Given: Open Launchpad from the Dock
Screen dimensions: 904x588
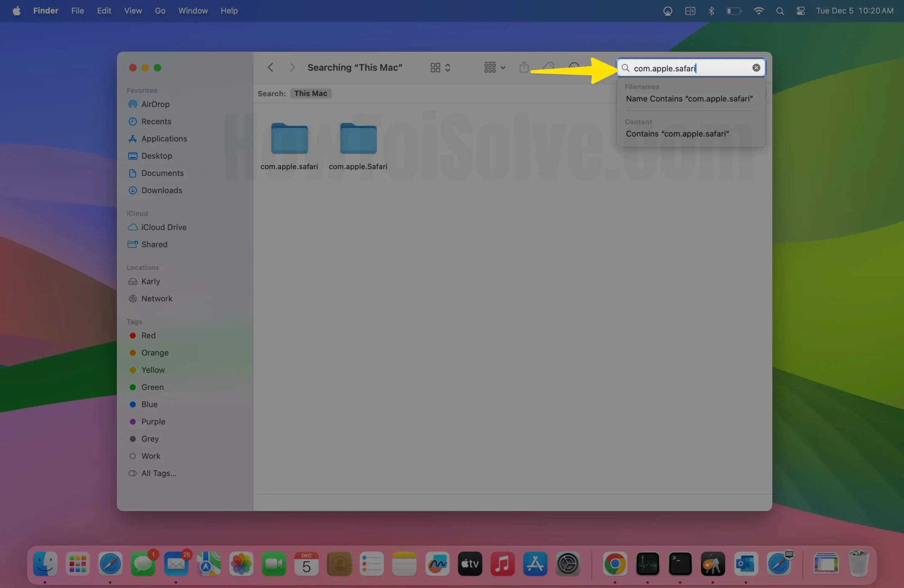Looking at the screenshot, I should click(77, 564).
